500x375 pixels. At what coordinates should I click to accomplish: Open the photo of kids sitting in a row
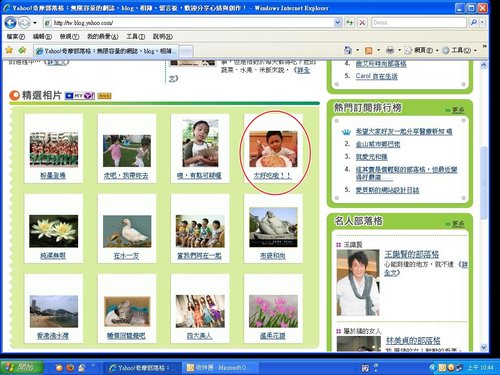tap(200, 231)
